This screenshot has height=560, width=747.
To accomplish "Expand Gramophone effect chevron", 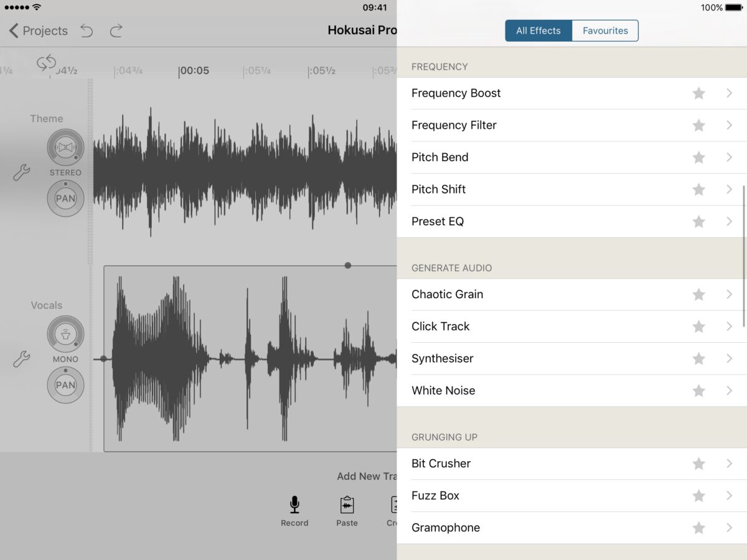I will point(729,528).
